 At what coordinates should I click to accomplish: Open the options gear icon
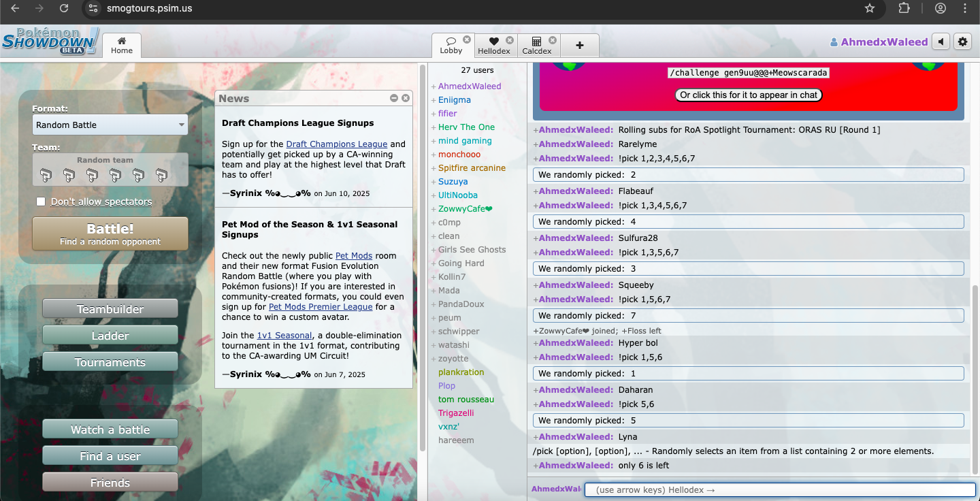962,42
